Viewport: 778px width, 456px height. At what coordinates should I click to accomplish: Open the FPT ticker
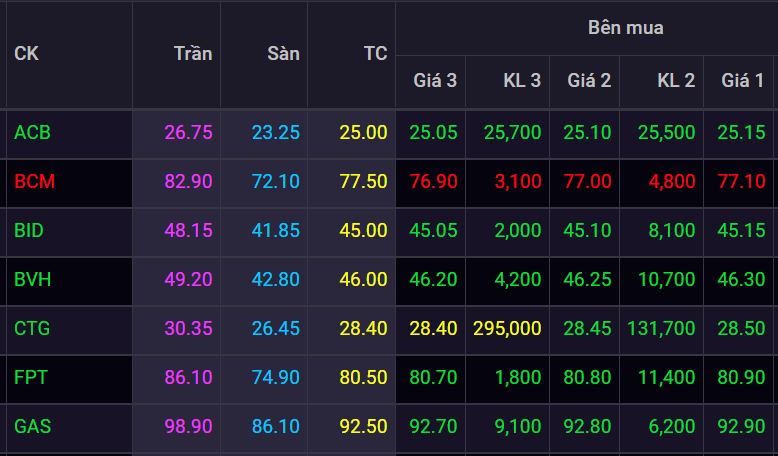click(x=30, y=377)
